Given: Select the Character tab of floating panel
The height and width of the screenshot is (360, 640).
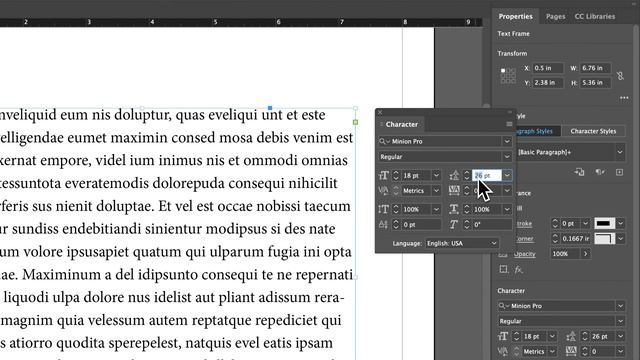Looking at the screenshot, I should (402, 124).
